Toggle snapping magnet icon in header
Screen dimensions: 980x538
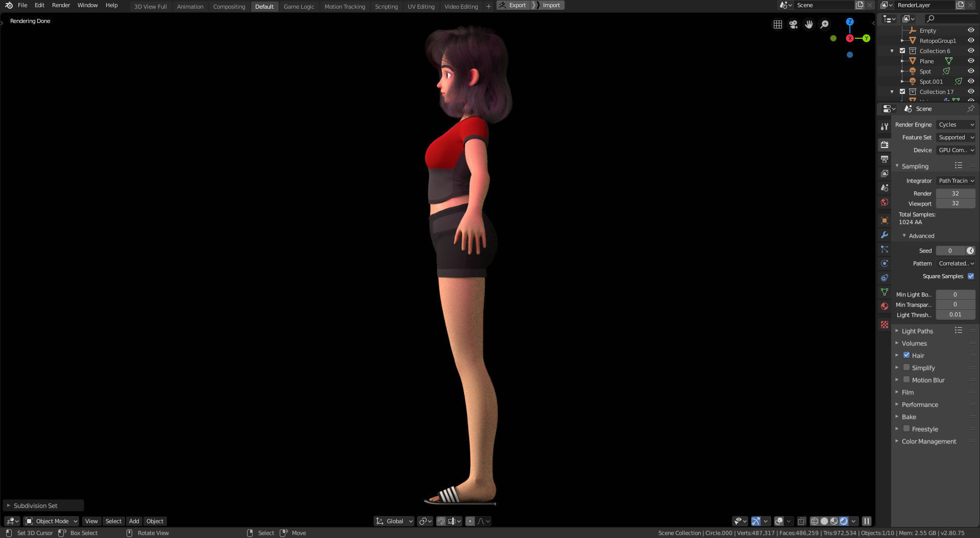[441, 521]
